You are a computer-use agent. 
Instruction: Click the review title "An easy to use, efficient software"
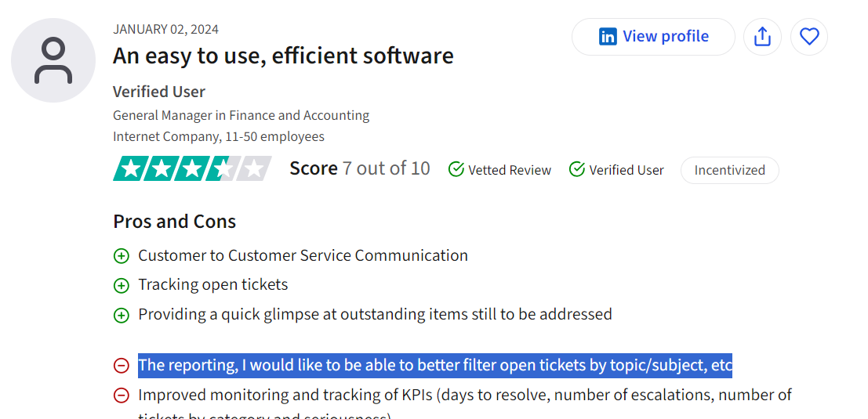coord(283,56)
